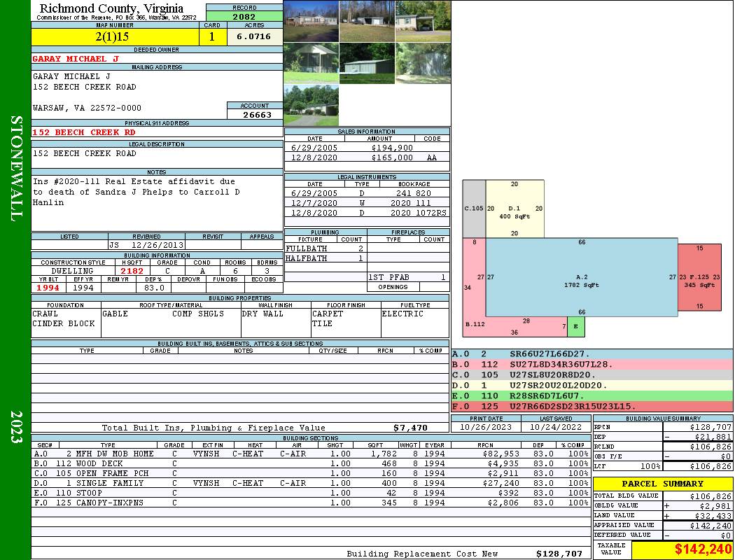
Task: Click legend row F.0 125 vector string
Action: point(592,406)
